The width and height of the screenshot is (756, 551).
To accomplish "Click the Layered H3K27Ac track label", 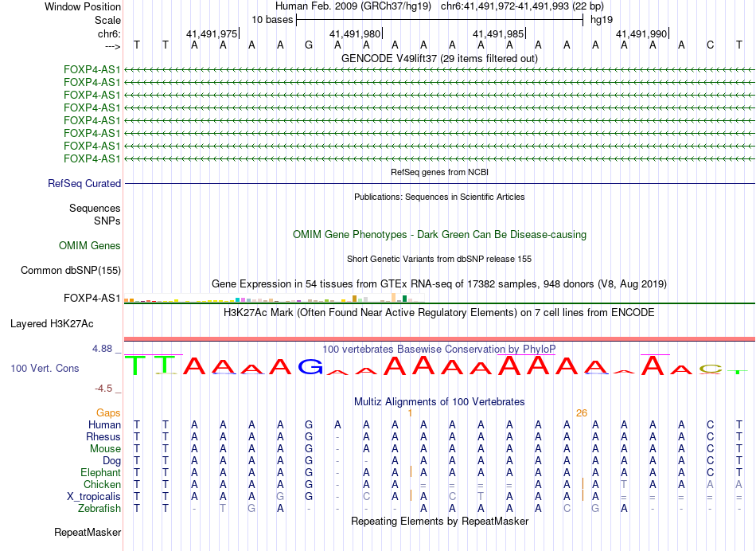I will click(x=52, y=324).
